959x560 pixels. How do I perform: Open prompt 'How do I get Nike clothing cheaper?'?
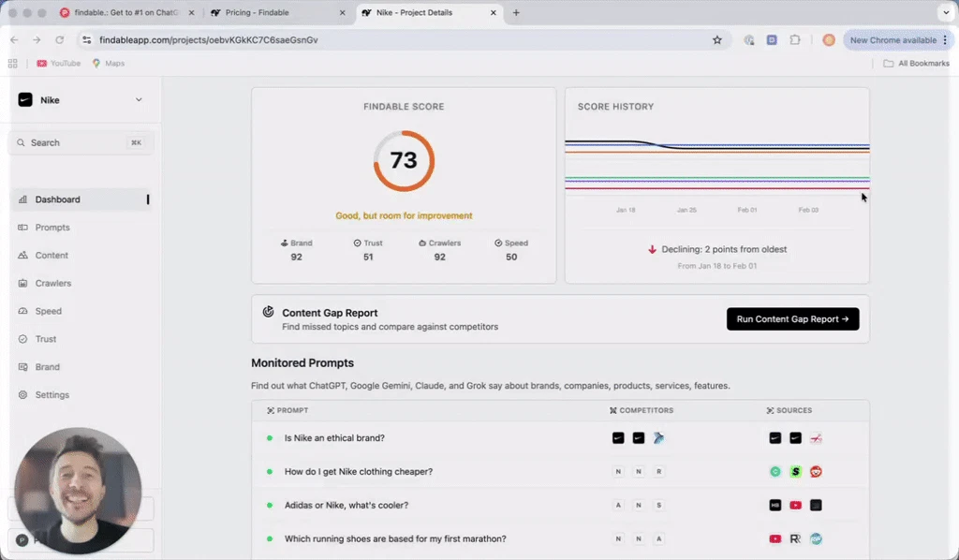coord(359,471)
